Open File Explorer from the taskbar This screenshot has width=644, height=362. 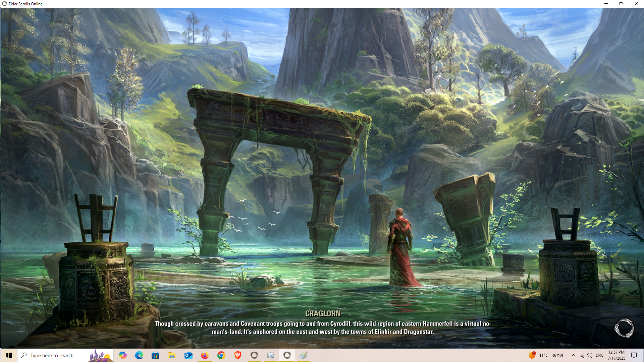tap(172, 355)
